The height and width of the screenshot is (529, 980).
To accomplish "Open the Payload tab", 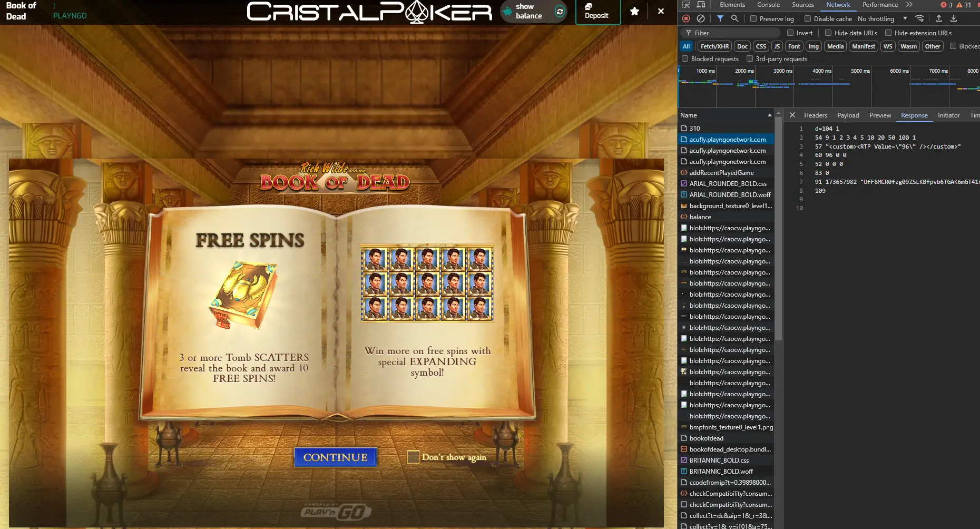I will click(848, 115).
